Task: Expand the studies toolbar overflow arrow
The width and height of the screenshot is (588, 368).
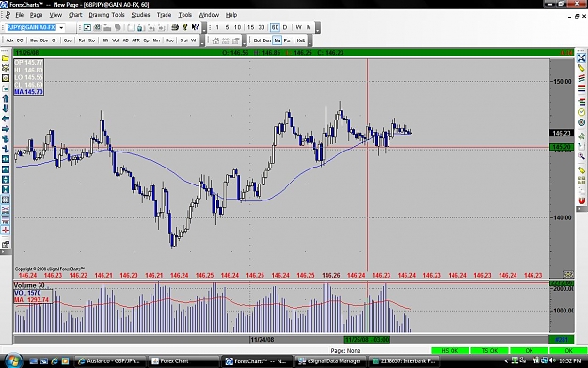Action: coord(202,40)
